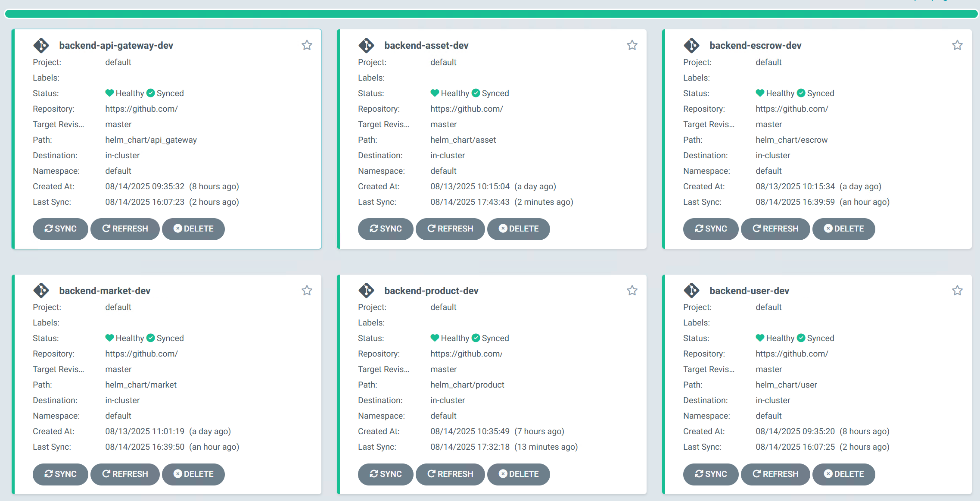Click the git icon of backend-market-dev

[41, 291]
